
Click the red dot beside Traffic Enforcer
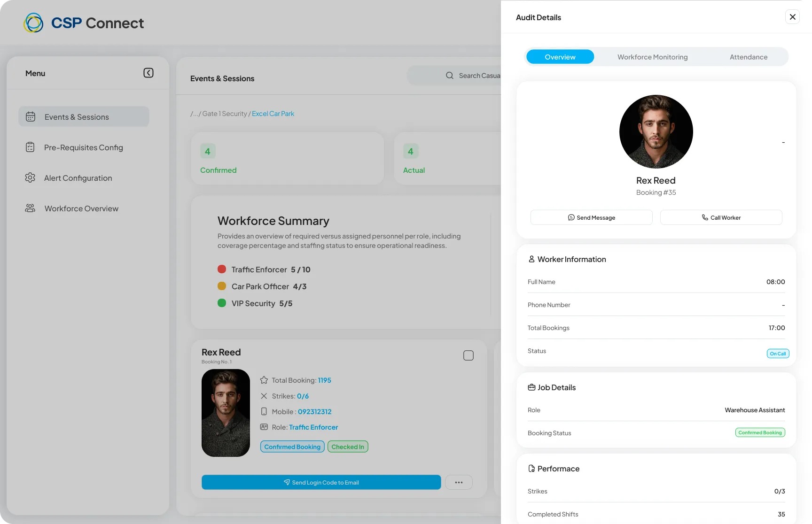(222, 269)
